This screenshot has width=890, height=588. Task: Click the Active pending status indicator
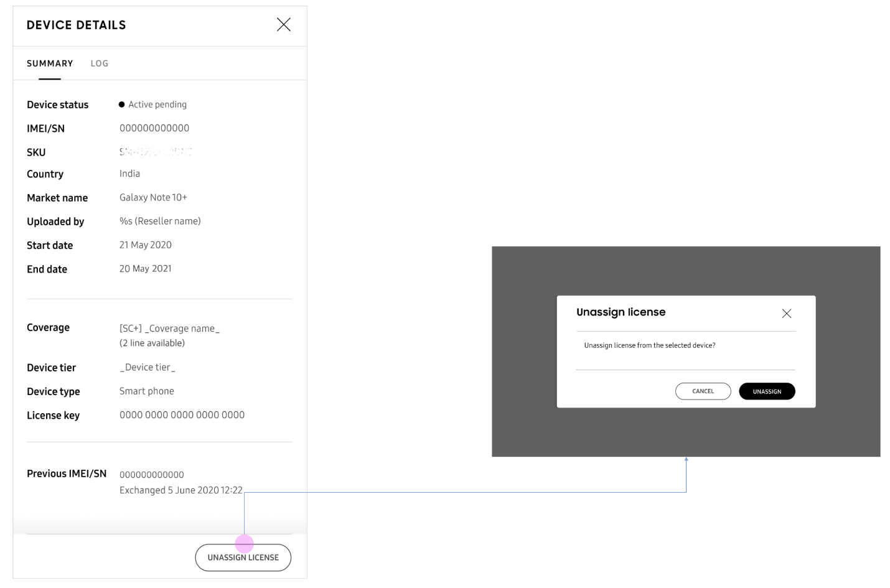tap(152, 104)
